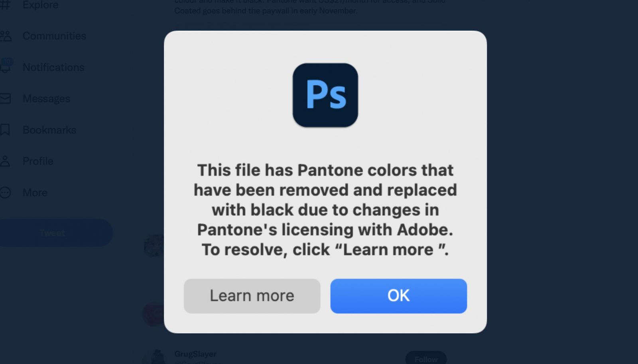Click the Photoshop Ps logo in dialog
638x364 pixels.
(x=325, y=95)
